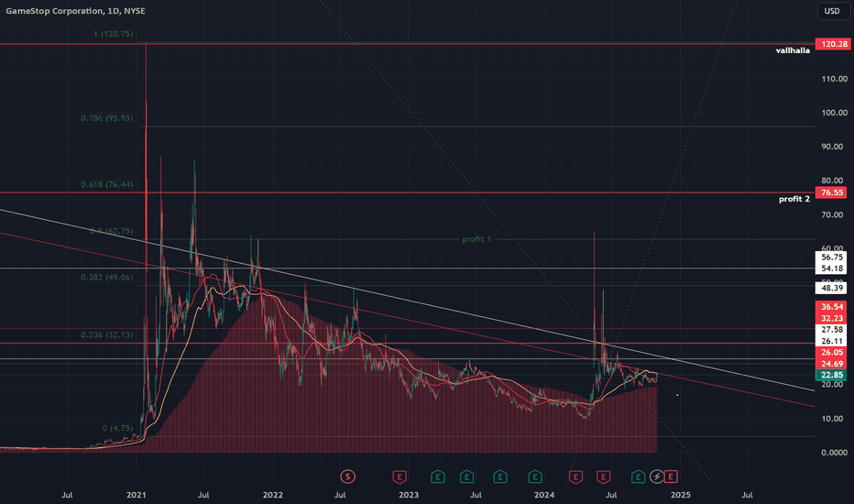Open the red earnings marker just before 2023
The width and height of the screenshot is (854, 504).
click(x=400, y=477)
